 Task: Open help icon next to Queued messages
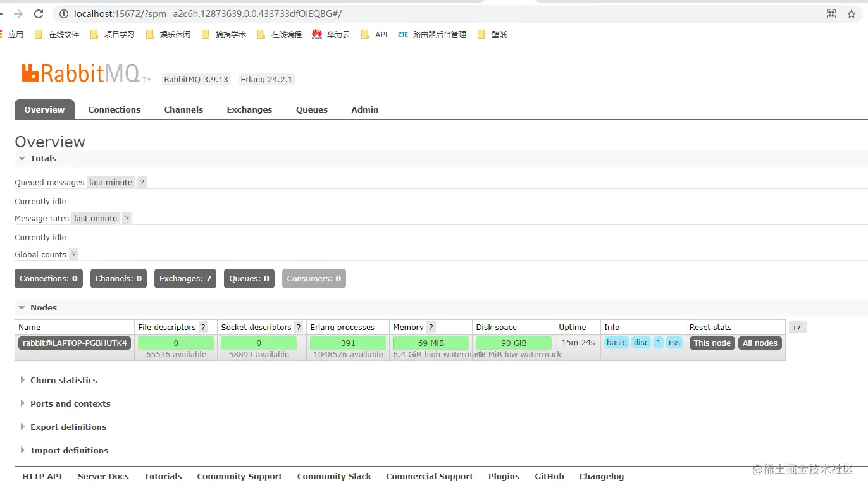tap(142, 182)
